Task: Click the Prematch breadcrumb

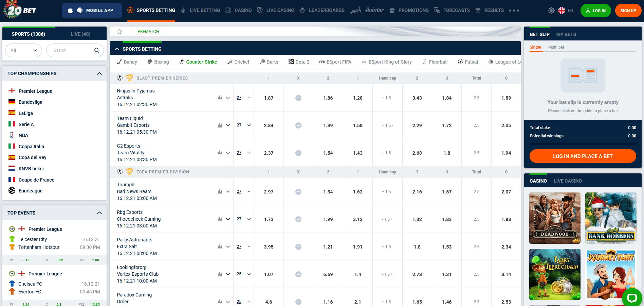Action: coord(148,32)
